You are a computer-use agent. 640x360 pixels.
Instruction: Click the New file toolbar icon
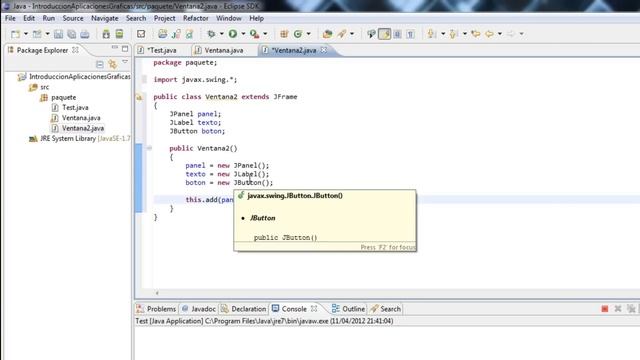click(x=16, y=34)
